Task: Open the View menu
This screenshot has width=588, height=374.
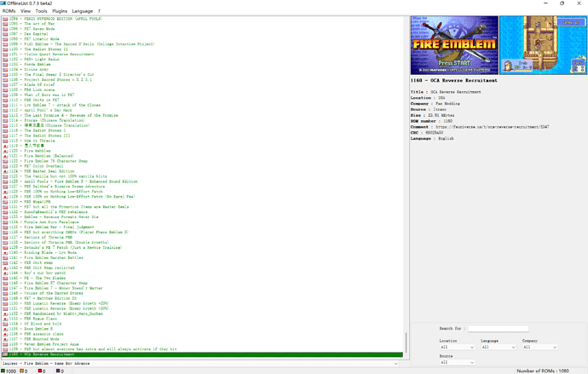Action: click(x=26, y=11)
